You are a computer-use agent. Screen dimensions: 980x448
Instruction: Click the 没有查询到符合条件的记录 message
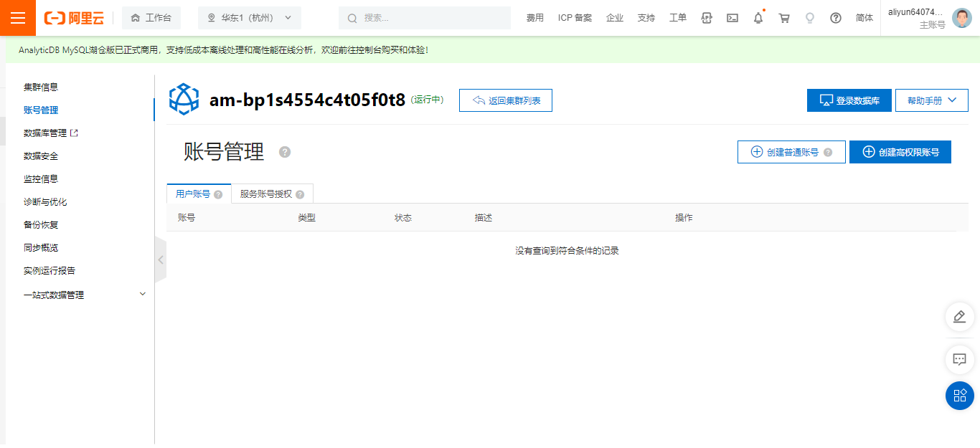point(567,251)
